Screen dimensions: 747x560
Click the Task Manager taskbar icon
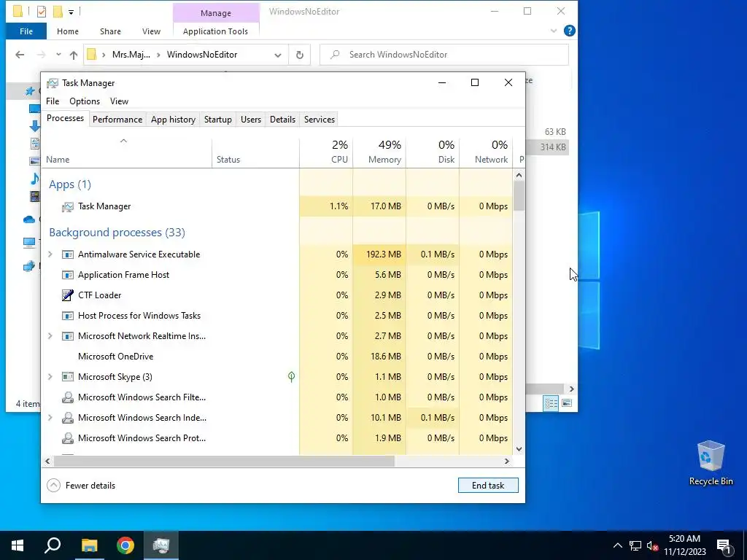point(161,545)
